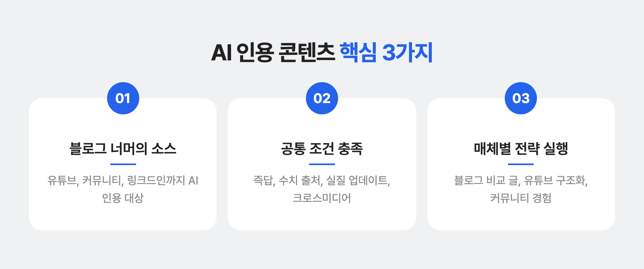Click the blue text '핵심 3가지'

pos(386,52)
